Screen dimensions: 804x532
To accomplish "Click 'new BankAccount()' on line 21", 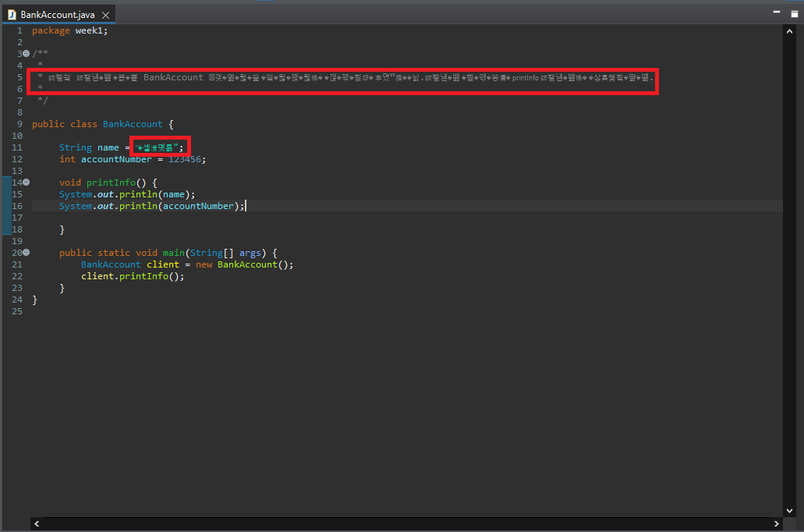I will click(x=243, y=264).
